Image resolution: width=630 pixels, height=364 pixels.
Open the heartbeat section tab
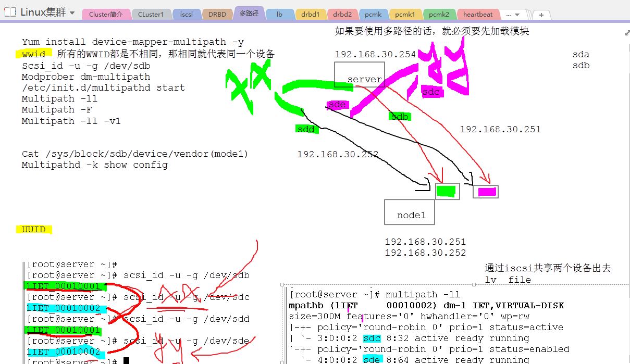[478, 15]
